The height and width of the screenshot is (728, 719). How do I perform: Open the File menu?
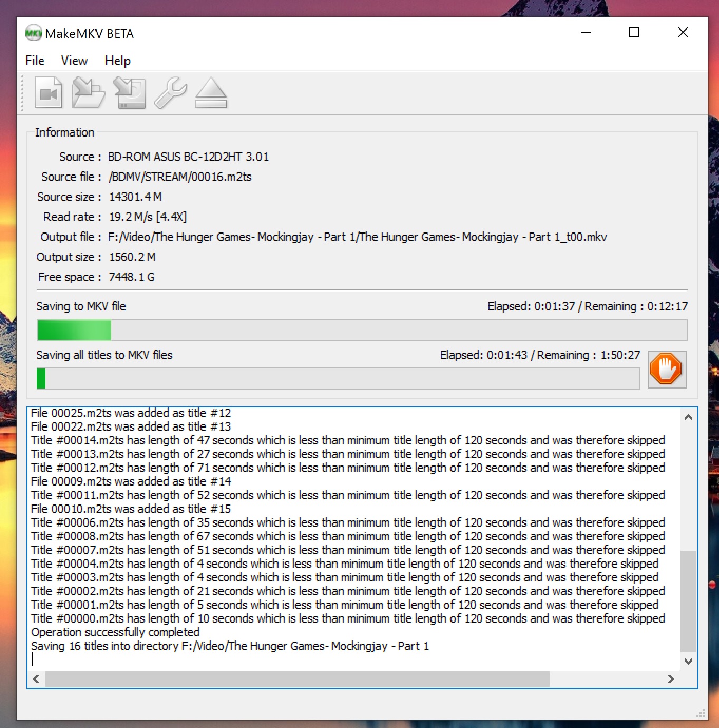click(x=35, y=61)
